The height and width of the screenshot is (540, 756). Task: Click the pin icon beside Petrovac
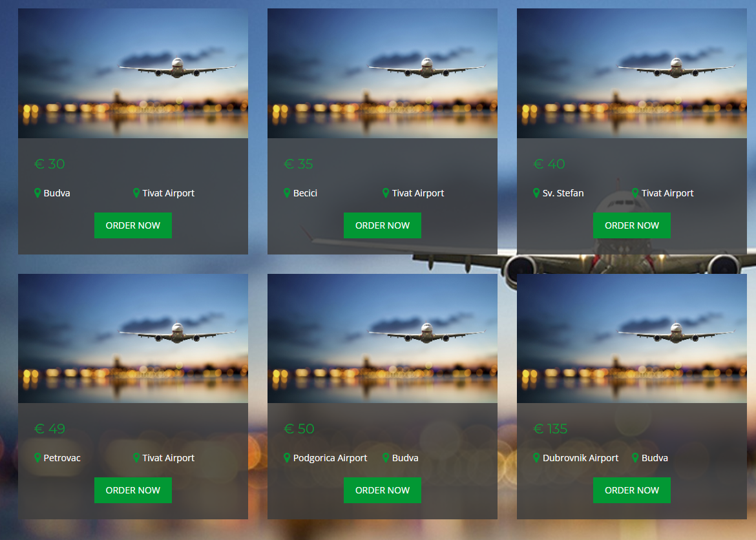pyautogui.click(x=37, y=457)
